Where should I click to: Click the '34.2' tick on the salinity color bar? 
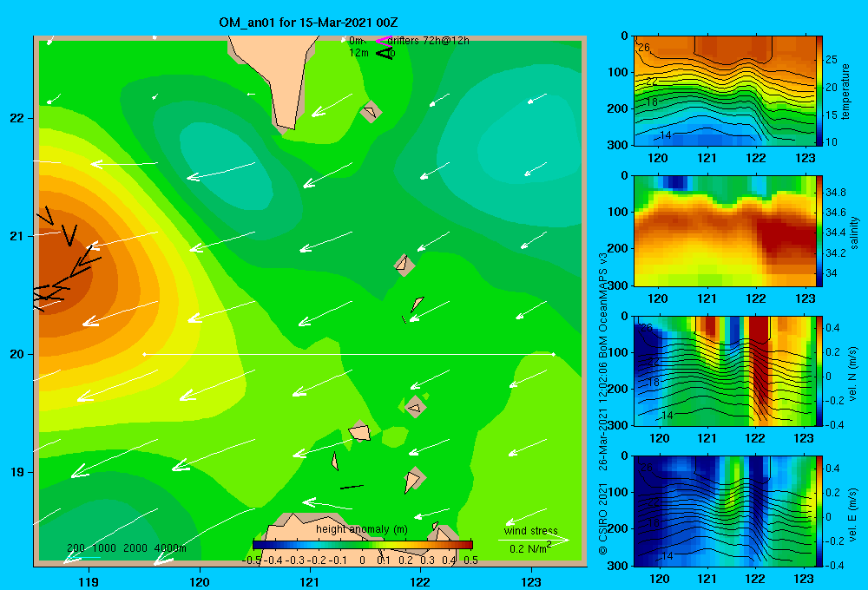835,253
